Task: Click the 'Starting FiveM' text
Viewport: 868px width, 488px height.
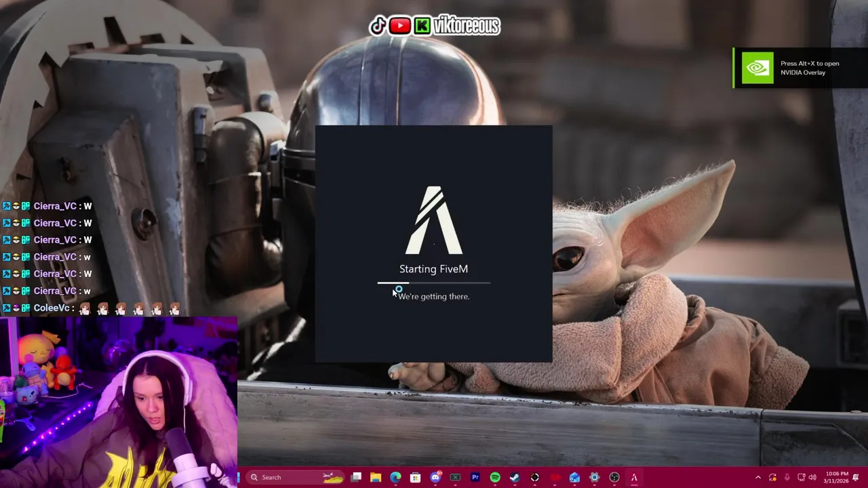Action: [434, 269]
